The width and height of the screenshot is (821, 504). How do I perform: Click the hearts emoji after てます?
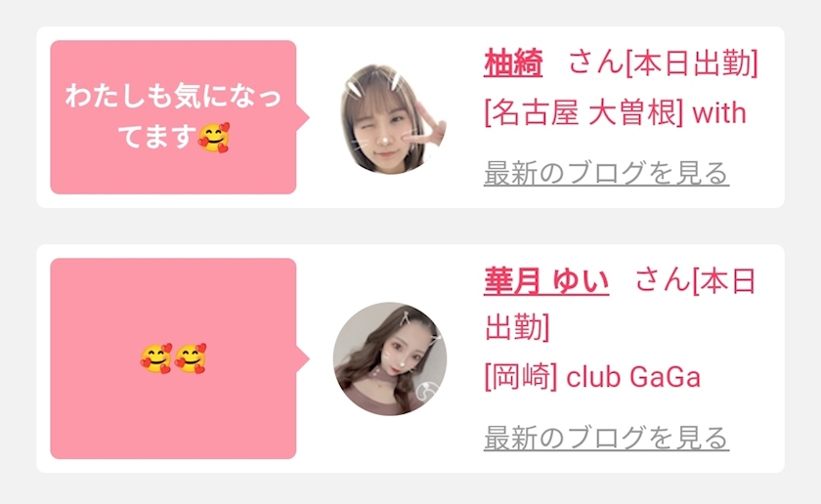214,137
